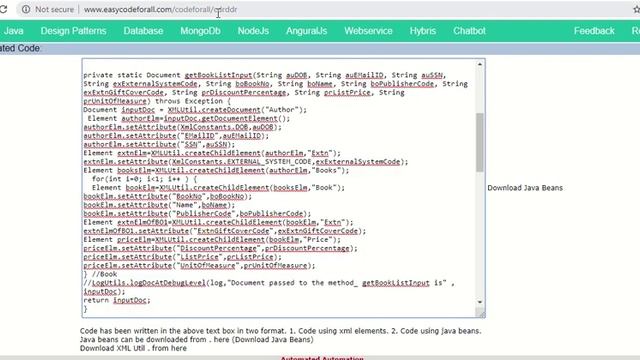Open the Chatbot menu
The height and width of the screenshot is (360, 640).
point(469,31)
